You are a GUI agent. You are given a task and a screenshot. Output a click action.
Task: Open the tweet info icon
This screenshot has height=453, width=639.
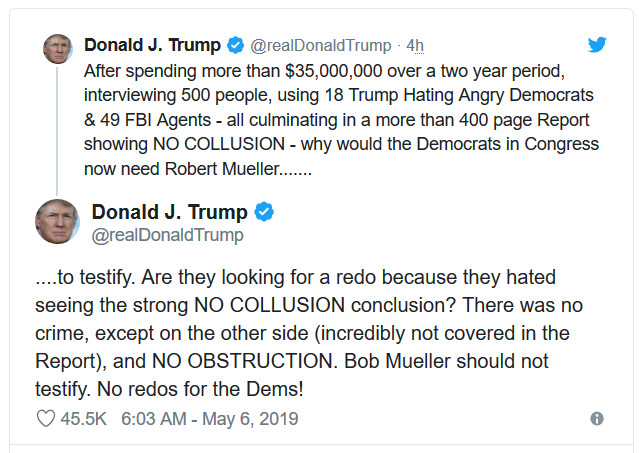point(597,419)
